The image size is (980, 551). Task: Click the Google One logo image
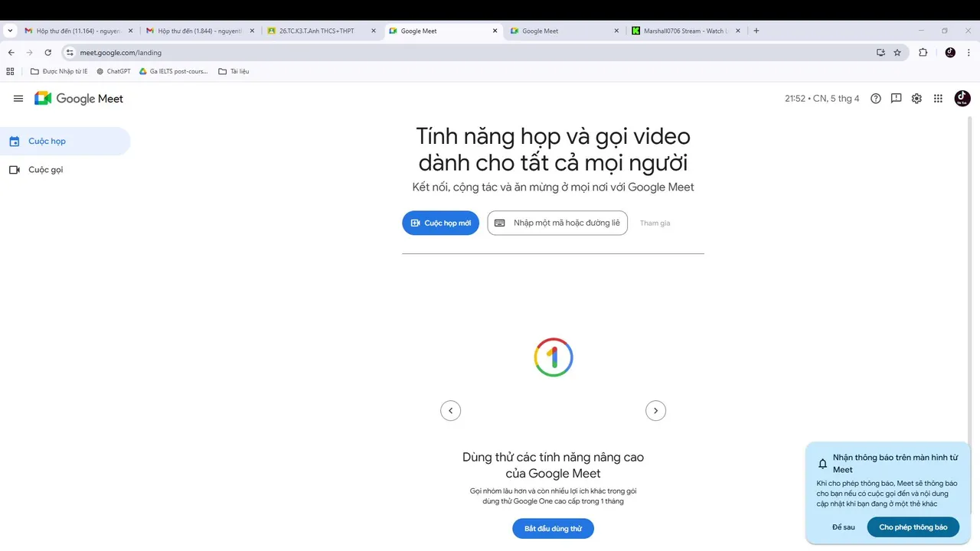pyautogui.click(x=553, y=357)
